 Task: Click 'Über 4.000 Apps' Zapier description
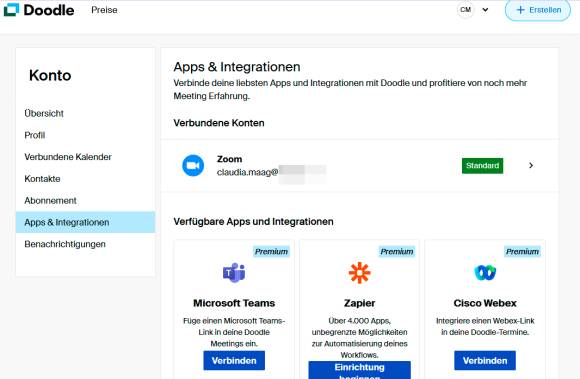[359, 338]
